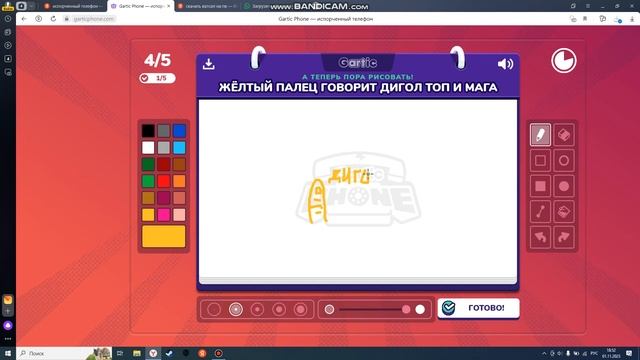
Task: Go back with the browser back arrow
Action: click(24, 19)
